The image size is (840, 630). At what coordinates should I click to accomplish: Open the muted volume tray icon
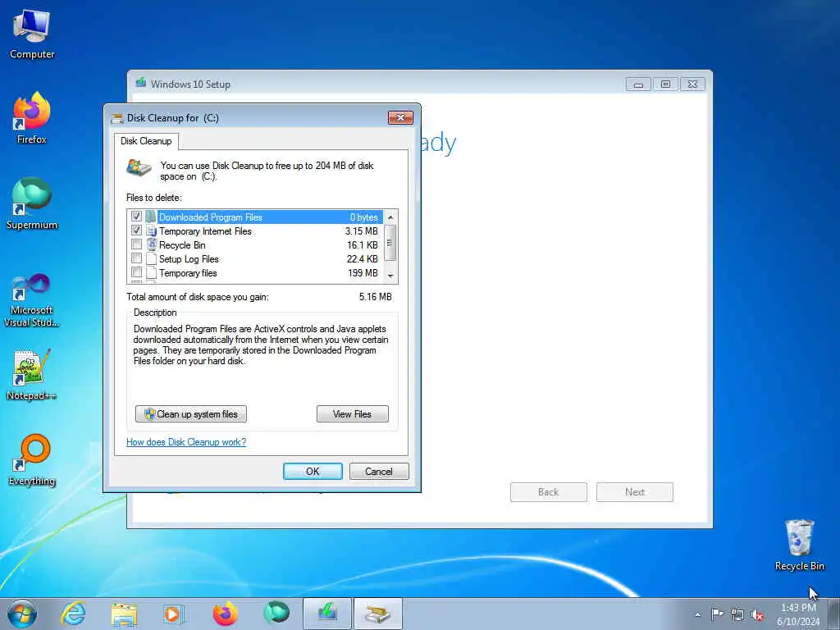pyautogui.click(x=757, y=615)
